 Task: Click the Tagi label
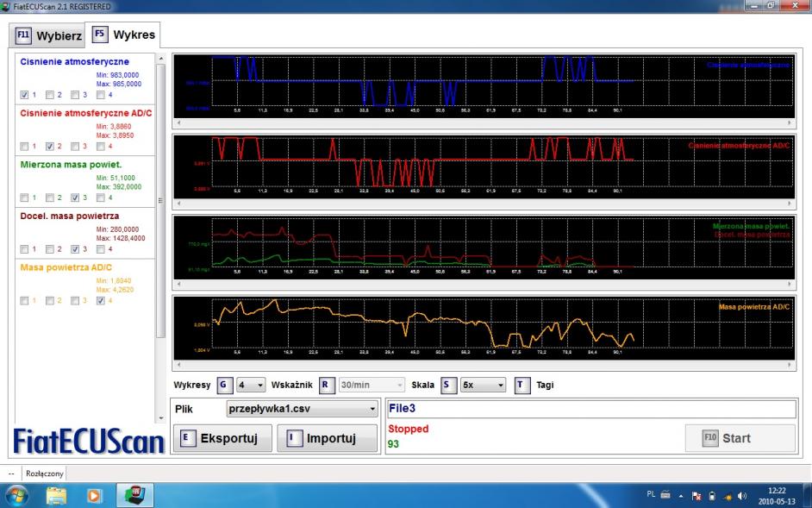pos(545,385)
